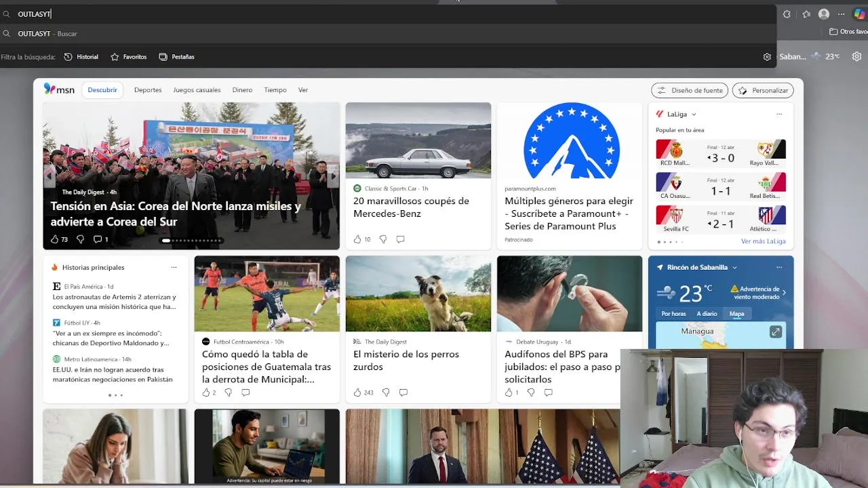This screenshot has height=488, width=868.
Task: Click the Personalizar button
Action: tap(763, 90)
